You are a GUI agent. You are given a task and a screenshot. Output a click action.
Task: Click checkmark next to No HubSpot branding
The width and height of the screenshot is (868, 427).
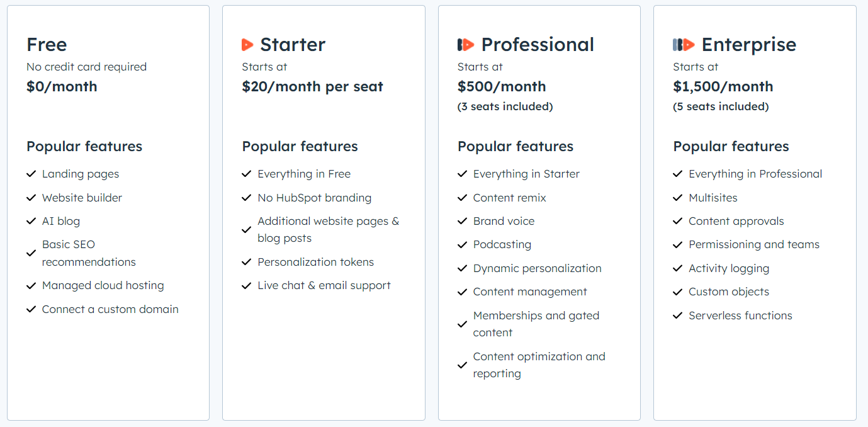coord(247,198)
